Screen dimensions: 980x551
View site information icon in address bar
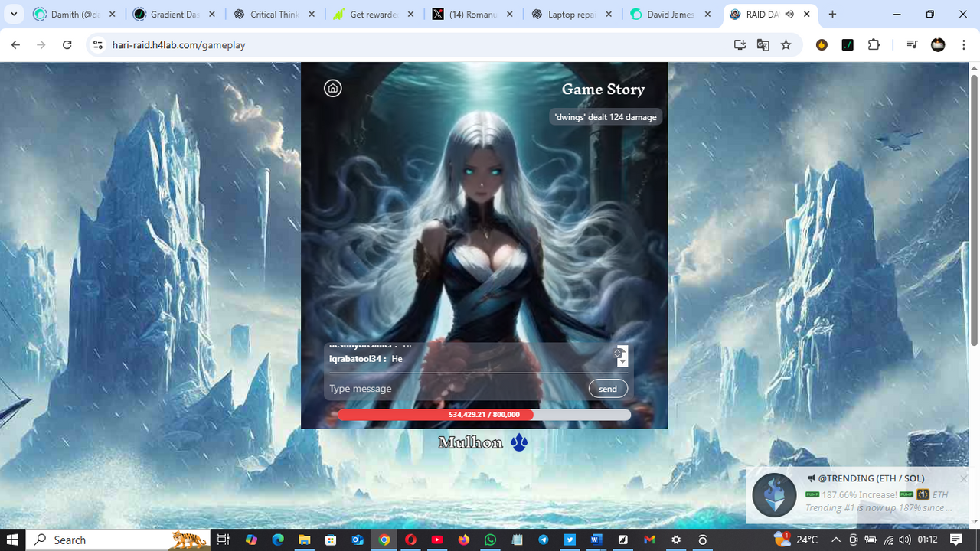(x=97, y=45)
